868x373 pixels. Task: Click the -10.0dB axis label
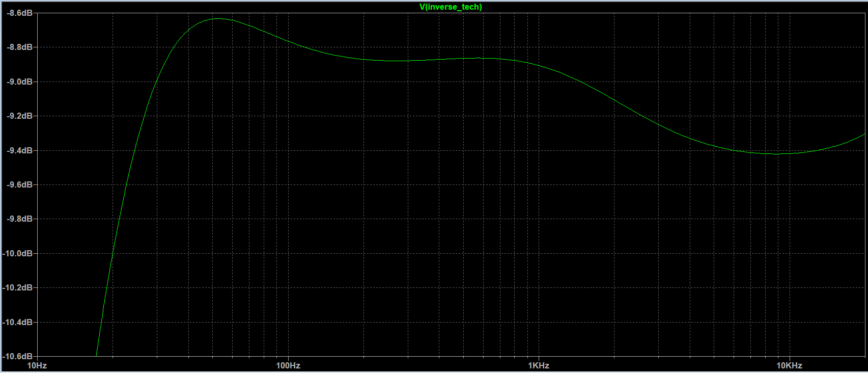click(18, 253)
